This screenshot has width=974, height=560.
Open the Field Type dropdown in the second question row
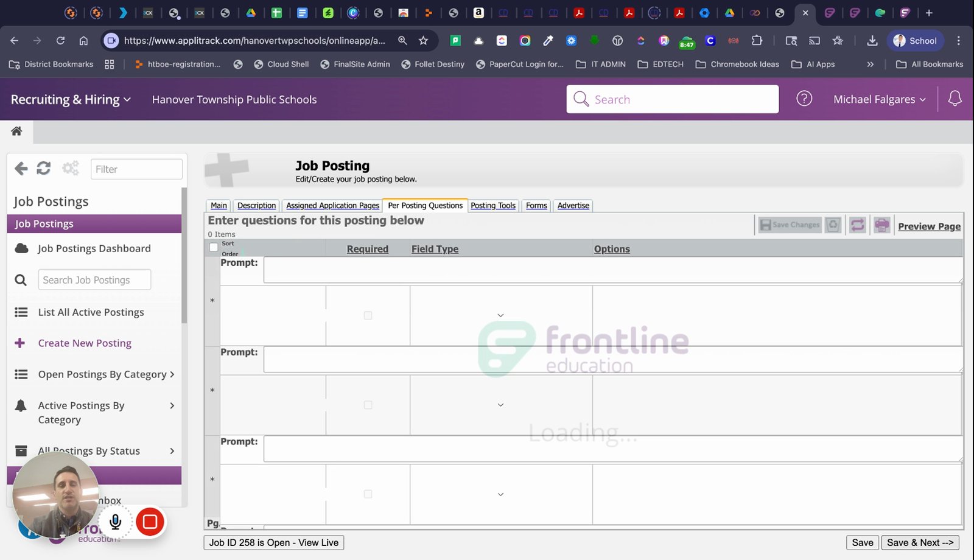[x=500, y=405]
